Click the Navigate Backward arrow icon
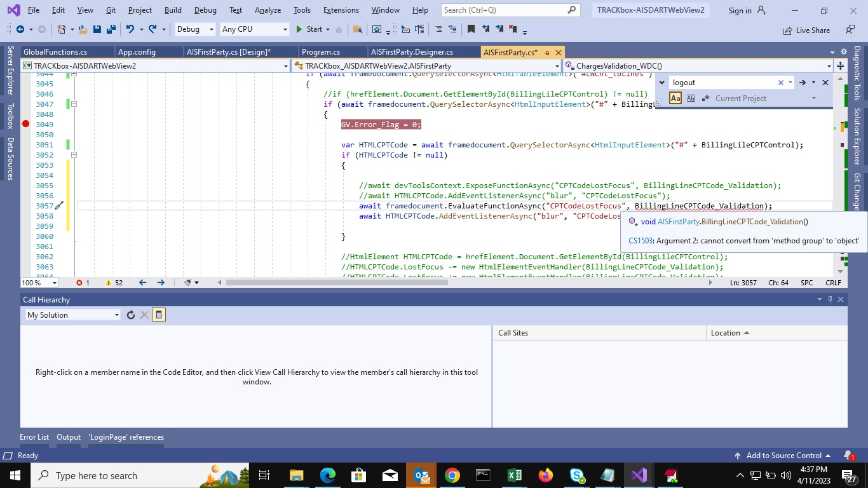 [x=20, y=29]
